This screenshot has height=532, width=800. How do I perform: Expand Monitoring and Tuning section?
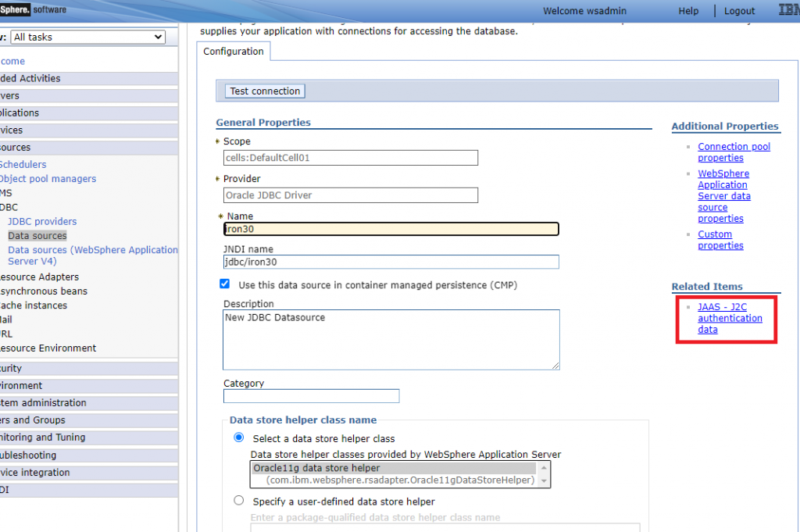click(x=89, y=437)
